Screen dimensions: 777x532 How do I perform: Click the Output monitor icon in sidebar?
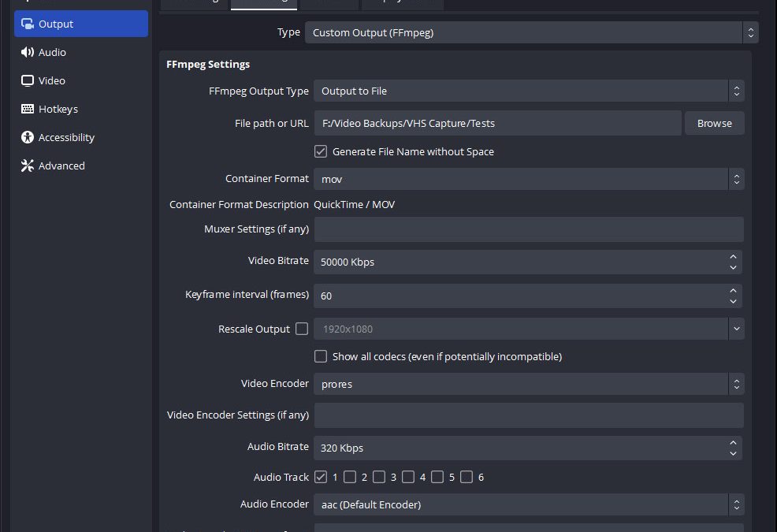[28, 24]
